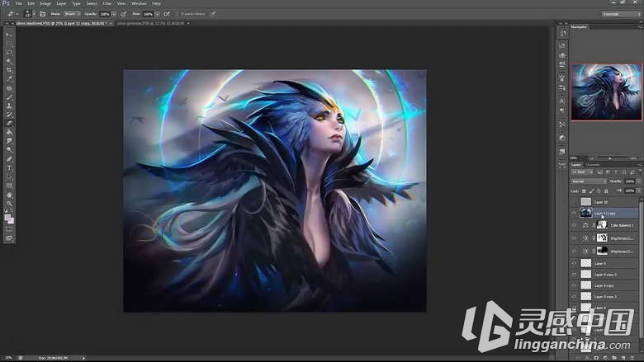
Task: Toggle layer filtering switch in Layers panel
Action: tap(639, 172)
